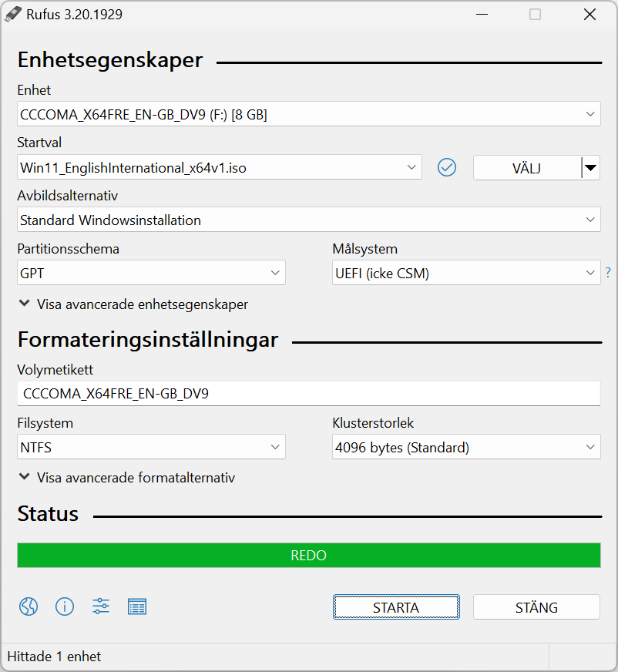
Task: Click the Målsystem help question mark
Action: point(608,273)
